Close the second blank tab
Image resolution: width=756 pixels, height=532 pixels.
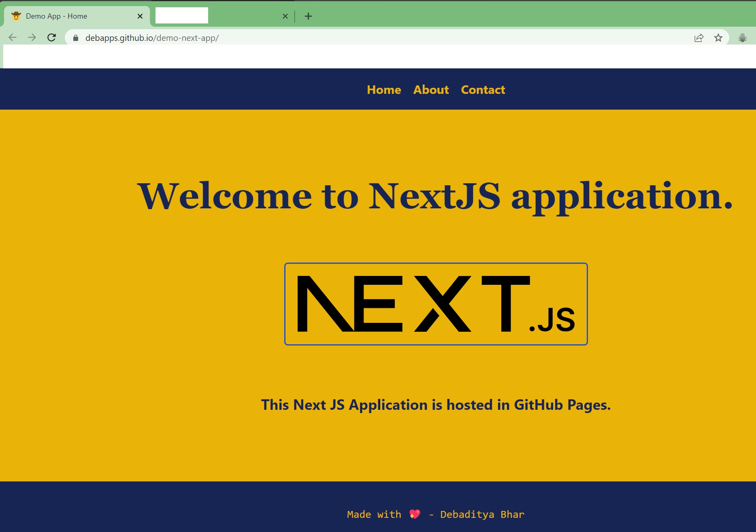pos(285,16)
